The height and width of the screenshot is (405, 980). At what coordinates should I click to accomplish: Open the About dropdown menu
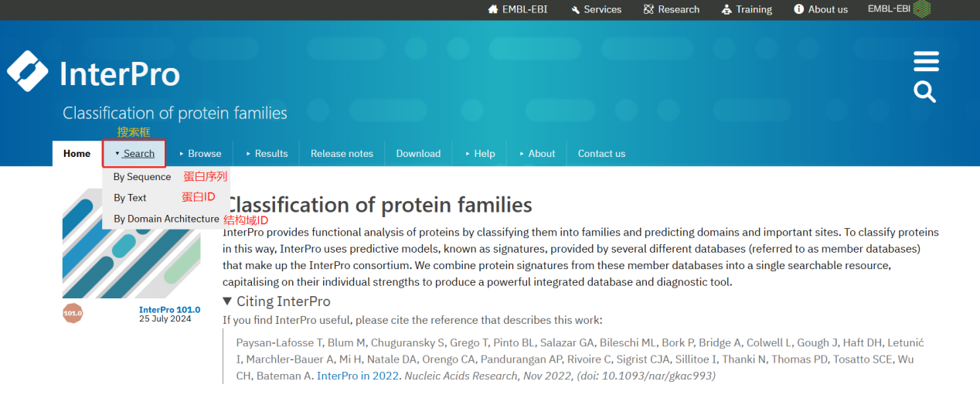pyautogui.click(x=536, y=153)
